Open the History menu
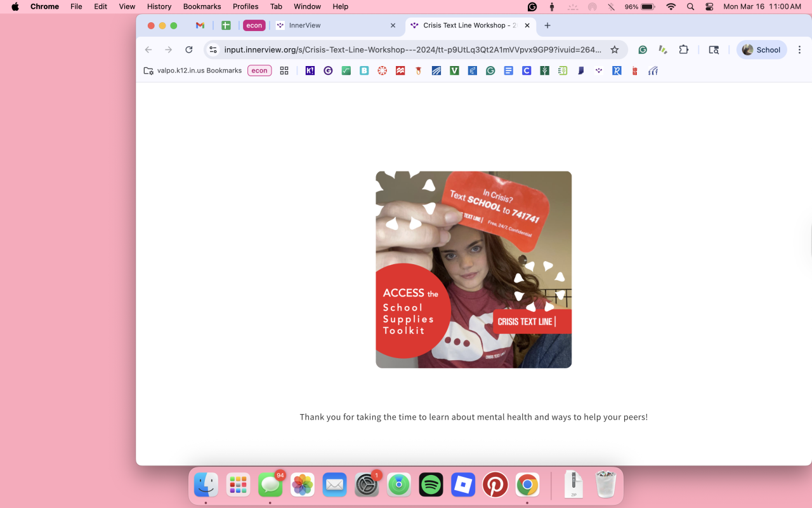 [159, 6]
